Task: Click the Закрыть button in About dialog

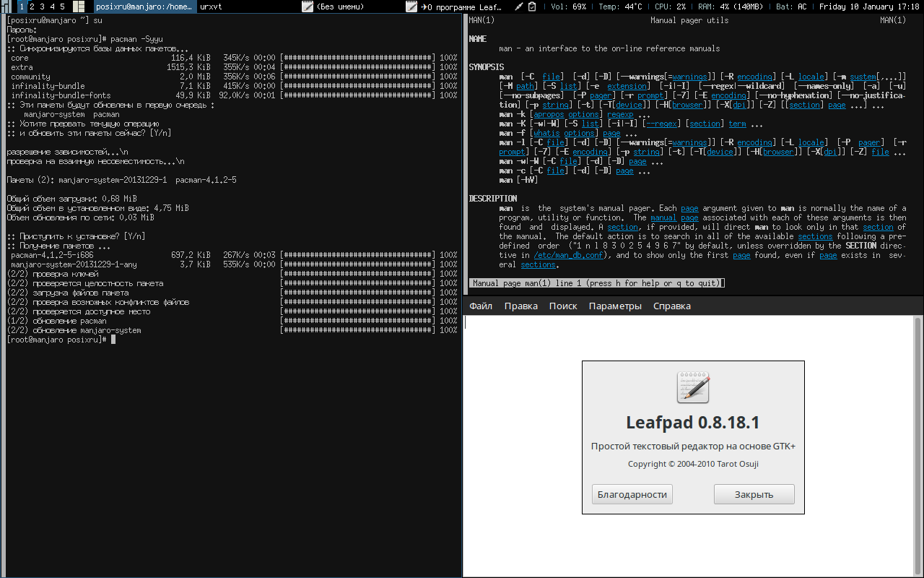Action: 754,494
